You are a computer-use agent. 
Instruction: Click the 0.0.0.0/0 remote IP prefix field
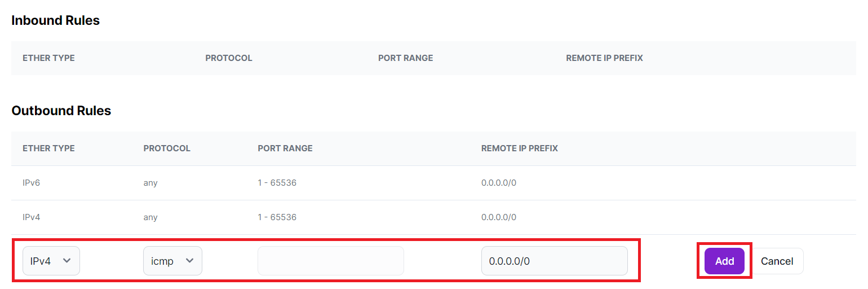[555, 261]
